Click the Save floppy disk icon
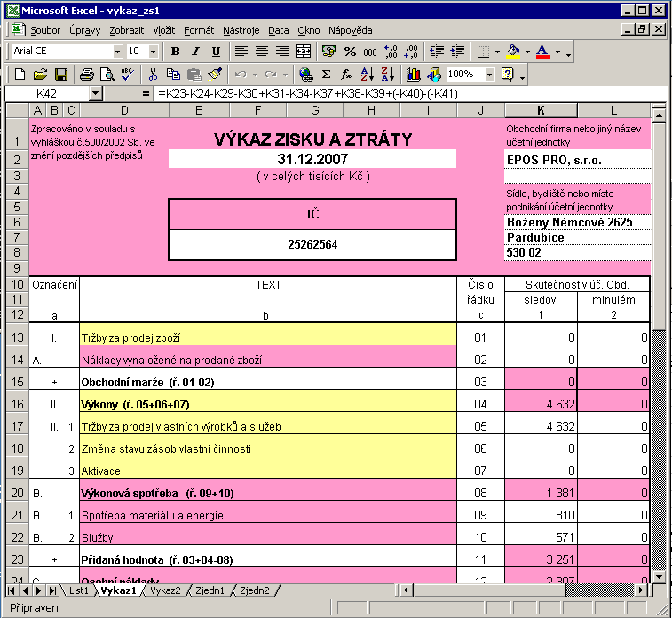The image size is (672, 618). (x=61, y=75)
